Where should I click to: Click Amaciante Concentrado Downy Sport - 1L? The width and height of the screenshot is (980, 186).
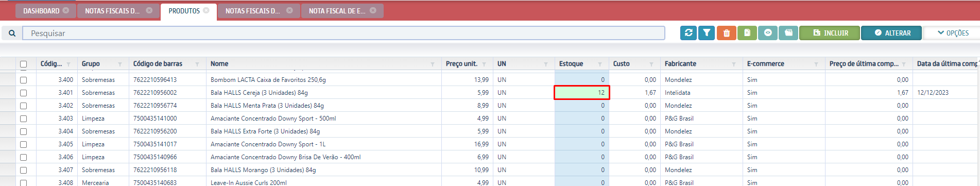click(268, 144)
